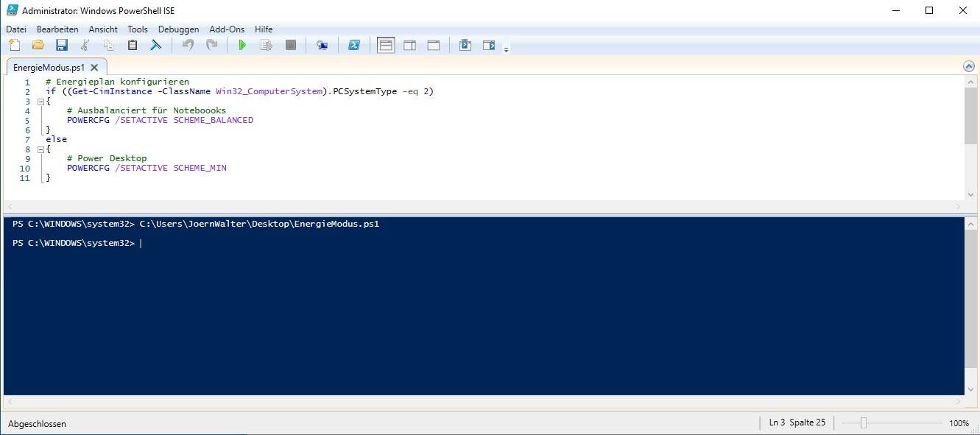Collapse the if block at line 3

click(x=40, y=102)
